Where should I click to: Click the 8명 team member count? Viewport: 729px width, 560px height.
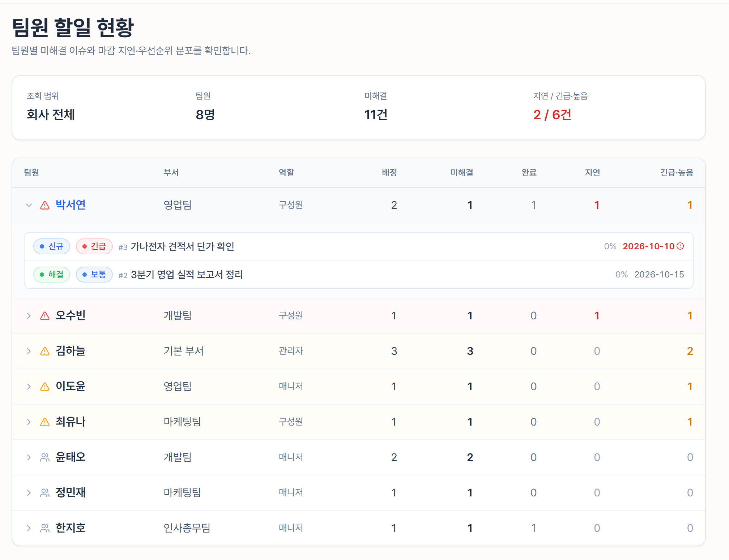point(205,115)
